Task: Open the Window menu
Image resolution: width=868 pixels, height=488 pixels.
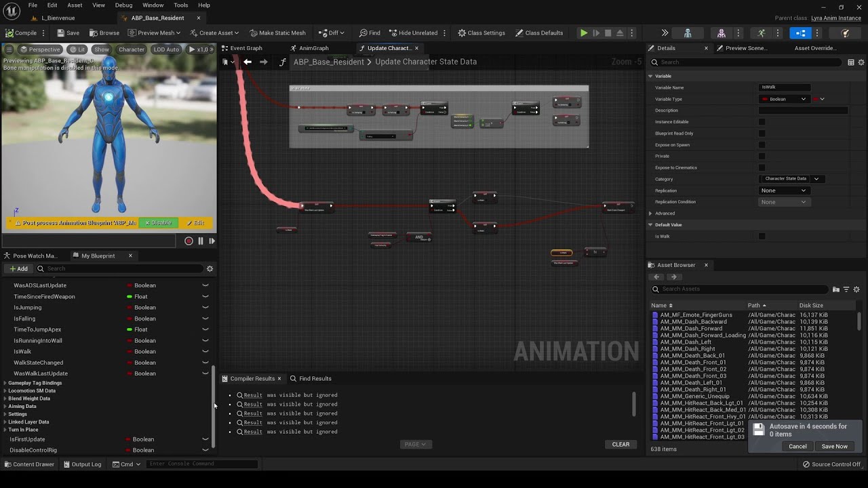Action: point(153,5)
